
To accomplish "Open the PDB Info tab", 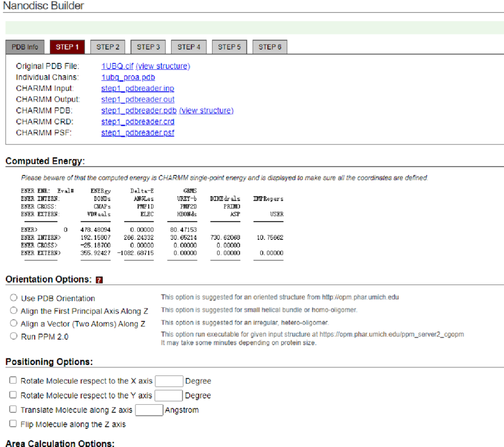I will 25,47.
